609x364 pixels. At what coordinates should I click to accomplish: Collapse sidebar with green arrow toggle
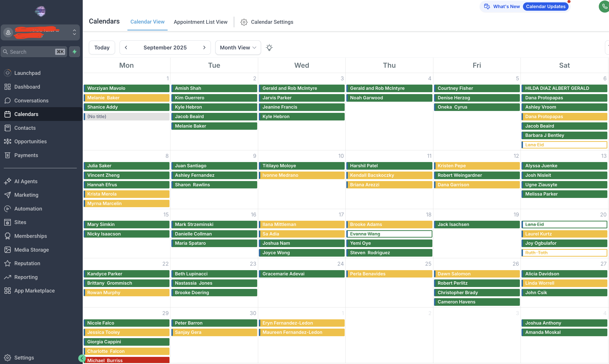click(82, 358)
